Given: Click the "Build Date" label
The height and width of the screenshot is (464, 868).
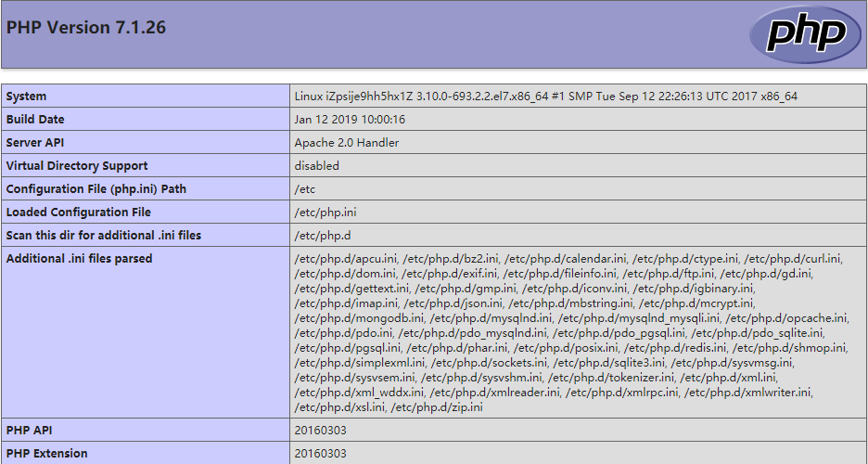Looking at the screenshot, I should point(35,119).
